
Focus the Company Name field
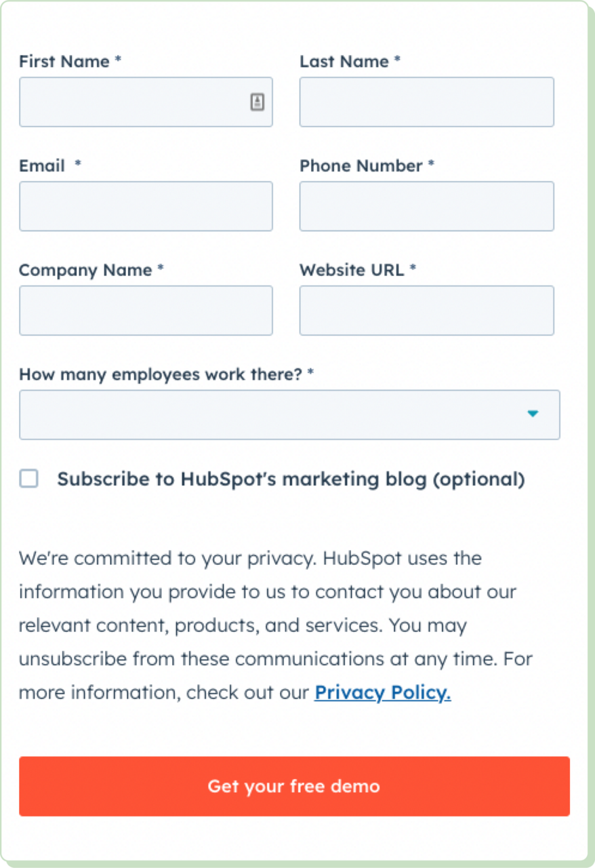146,311
